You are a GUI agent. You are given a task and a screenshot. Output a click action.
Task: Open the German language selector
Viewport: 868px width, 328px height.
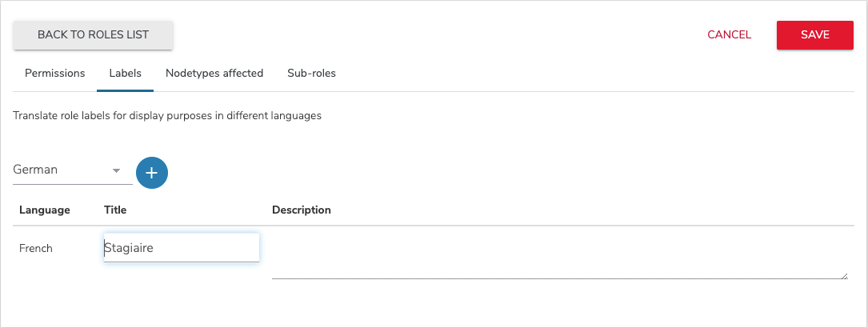pos(66,170)
